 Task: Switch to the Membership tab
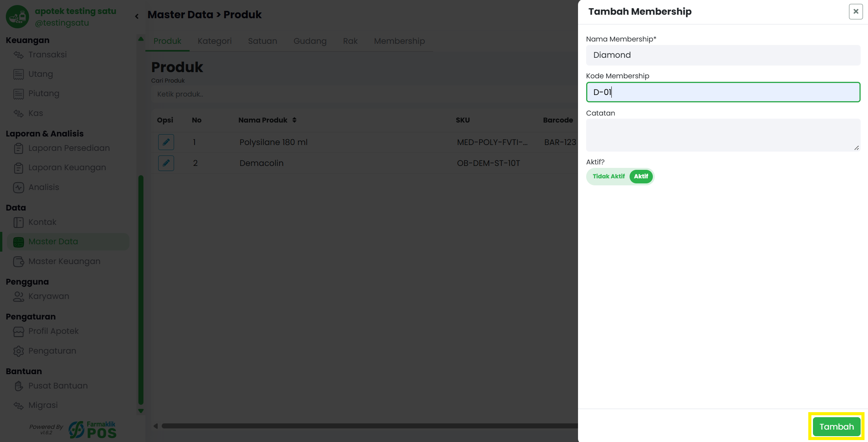coord(399,41)
